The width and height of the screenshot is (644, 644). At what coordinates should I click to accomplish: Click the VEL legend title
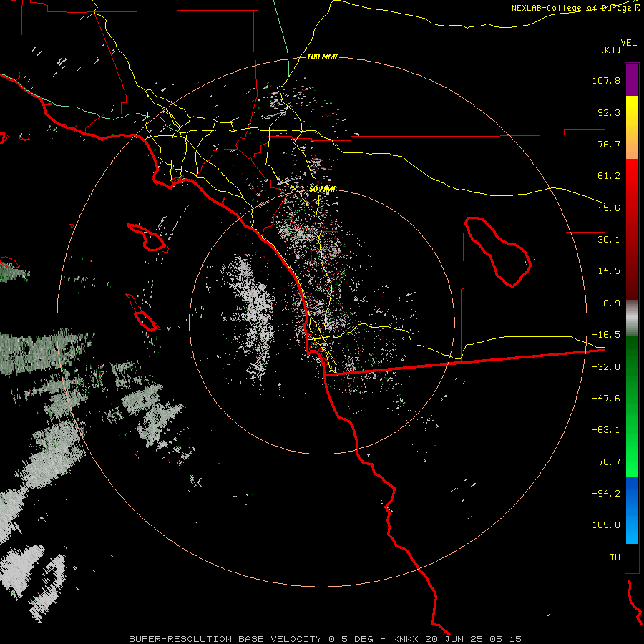click(x=628, y=43)
